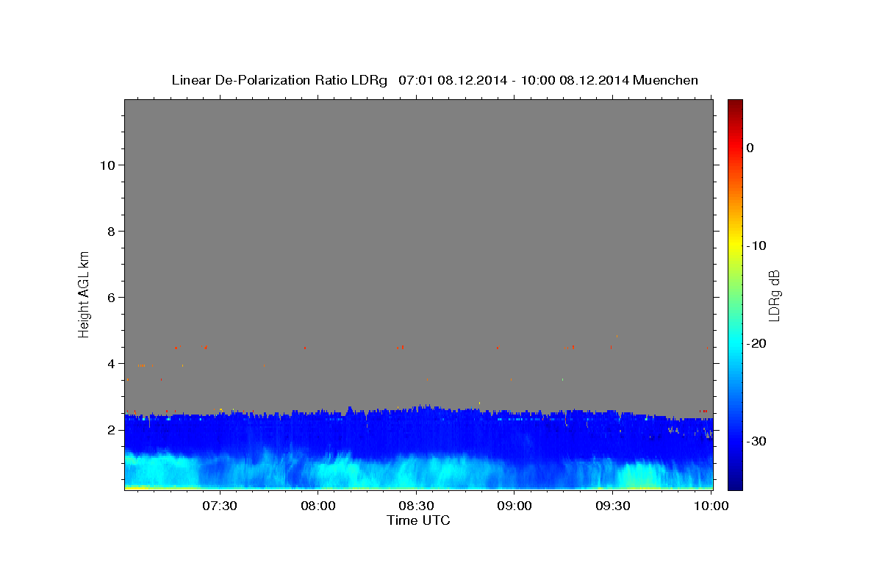This screenshot has width=882, height=588.
Task: Click the colorbar label '-20'
Action: pos(756,343)
